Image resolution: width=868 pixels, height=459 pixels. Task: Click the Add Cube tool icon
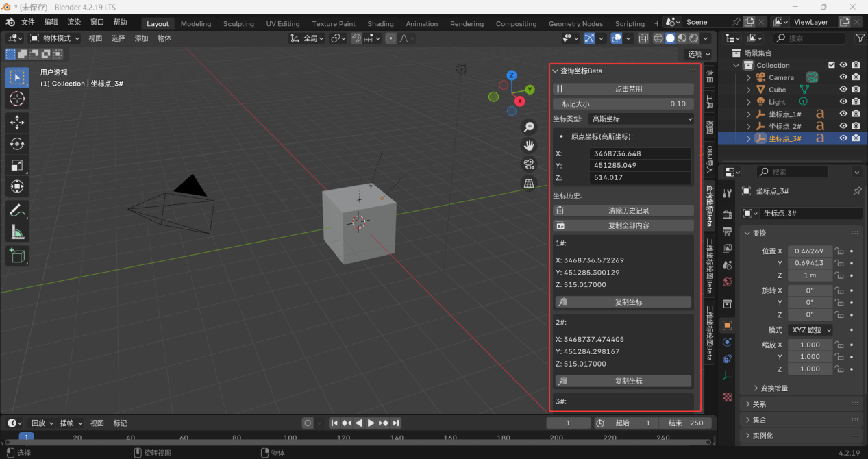17,256
